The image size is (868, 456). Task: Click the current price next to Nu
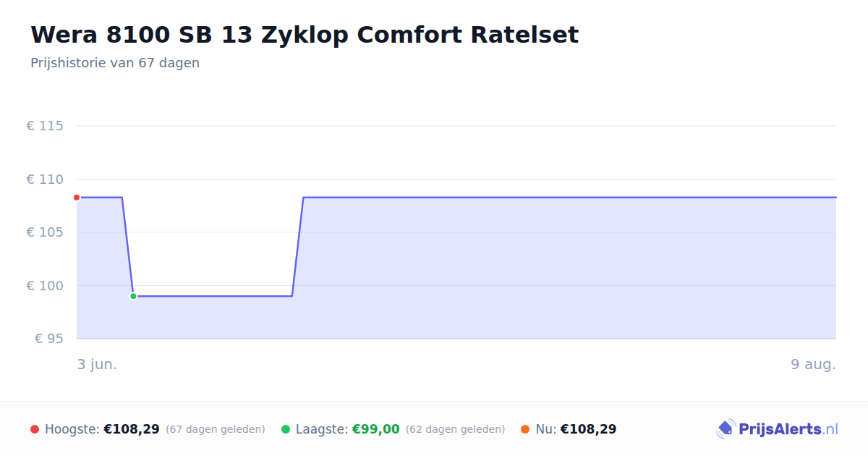coord(589,429)
